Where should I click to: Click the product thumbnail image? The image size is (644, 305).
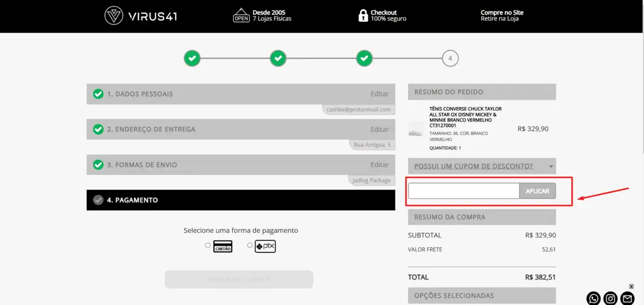tap(416, 133)
